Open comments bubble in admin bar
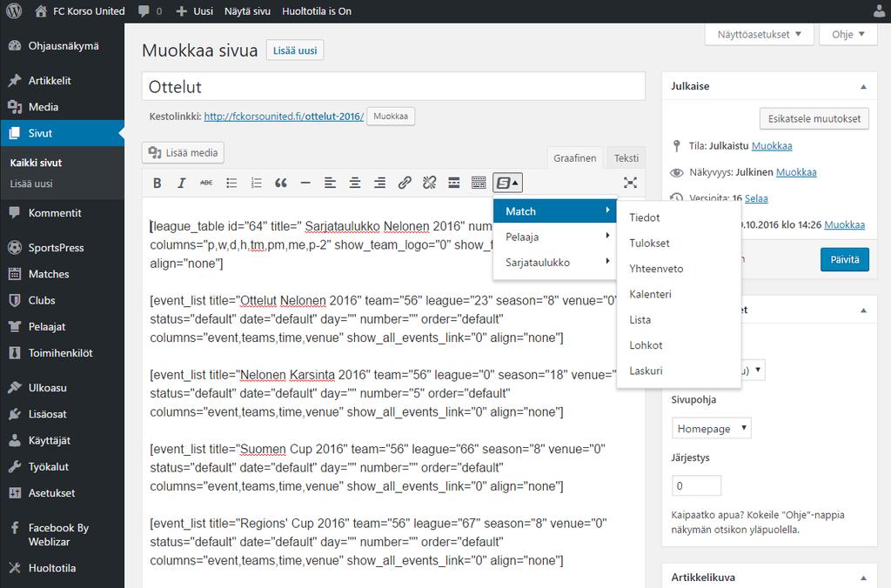 144,10
